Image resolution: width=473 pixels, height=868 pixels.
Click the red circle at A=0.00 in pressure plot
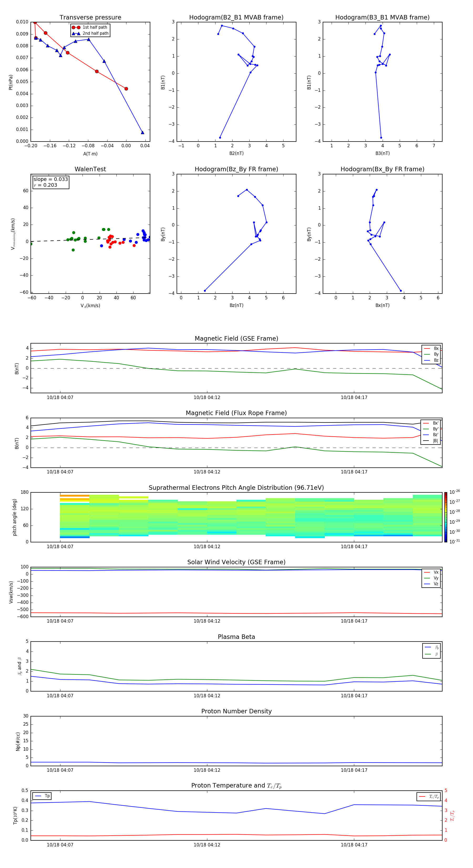pos(126,89)
